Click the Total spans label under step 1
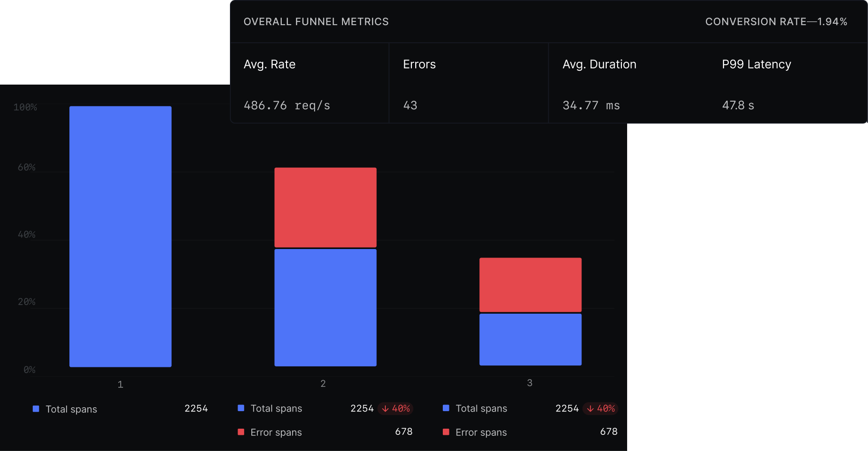 point(71,409)
